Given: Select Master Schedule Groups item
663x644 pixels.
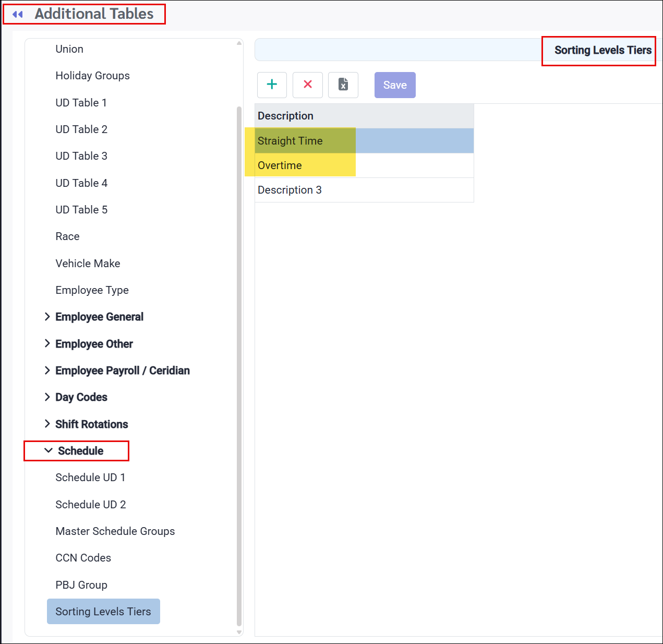Looking at the screenshot, I should (x=115, y=531).
